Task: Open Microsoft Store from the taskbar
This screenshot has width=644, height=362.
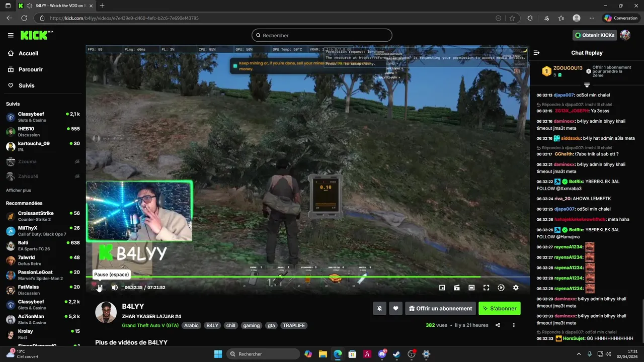Action: (x=353, y=354)
